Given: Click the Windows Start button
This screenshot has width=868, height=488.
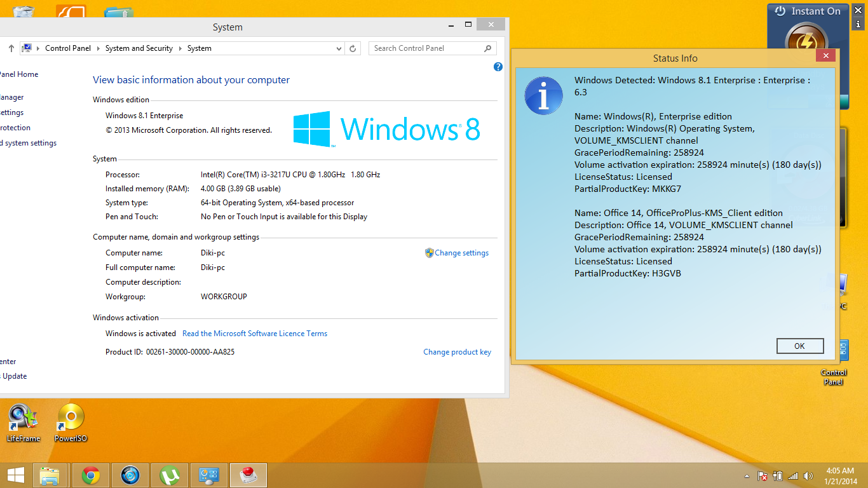Looking at the screenshot, I should (15, 475).
